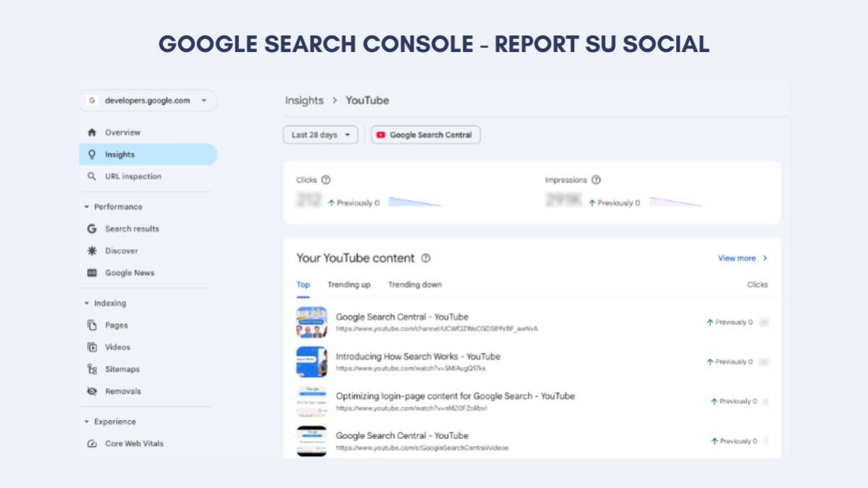Switch to the Trending up tab

[349, 285]
